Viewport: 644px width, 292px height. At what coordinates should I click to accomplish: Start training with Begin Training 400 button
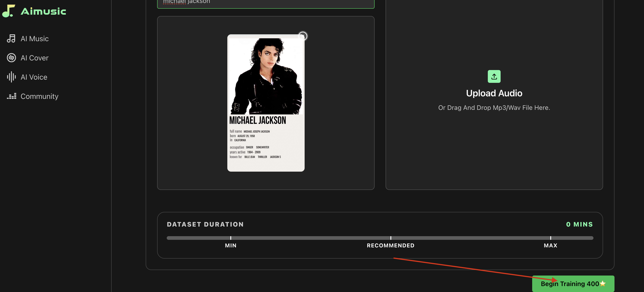pos(573,284)
